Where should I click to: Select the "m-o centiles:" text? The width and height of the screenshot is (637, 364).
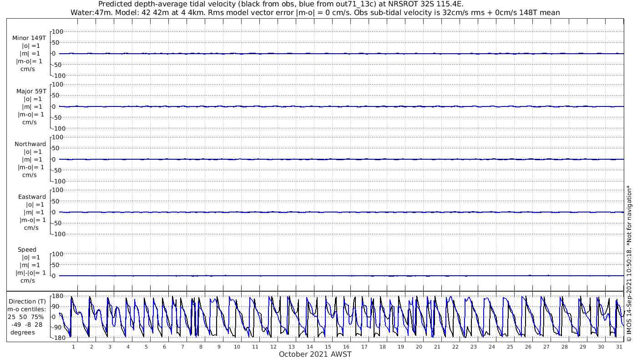[x=27, y=309]
